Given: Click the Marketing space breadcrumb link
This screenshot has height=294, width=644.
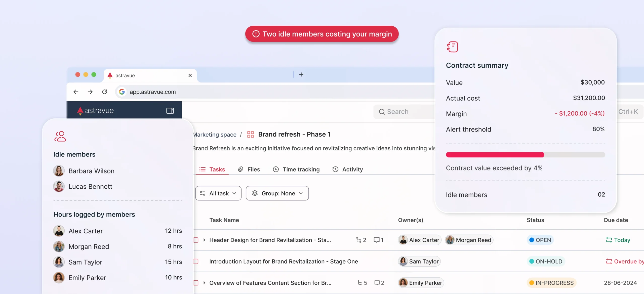Looking at the screenshot, I should (x=215, y=135).
